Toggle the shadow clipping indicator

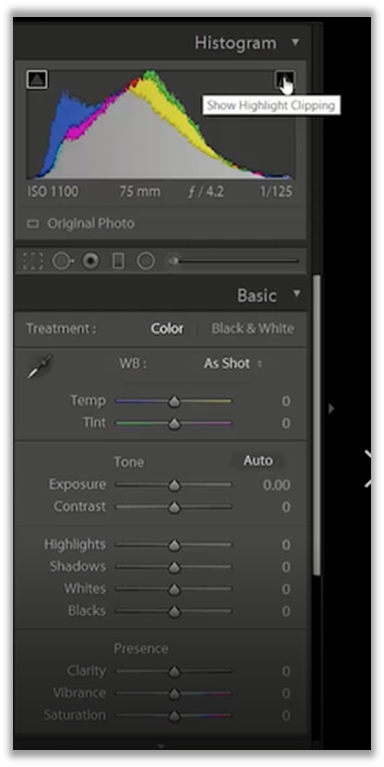click(x=37, y=79)
